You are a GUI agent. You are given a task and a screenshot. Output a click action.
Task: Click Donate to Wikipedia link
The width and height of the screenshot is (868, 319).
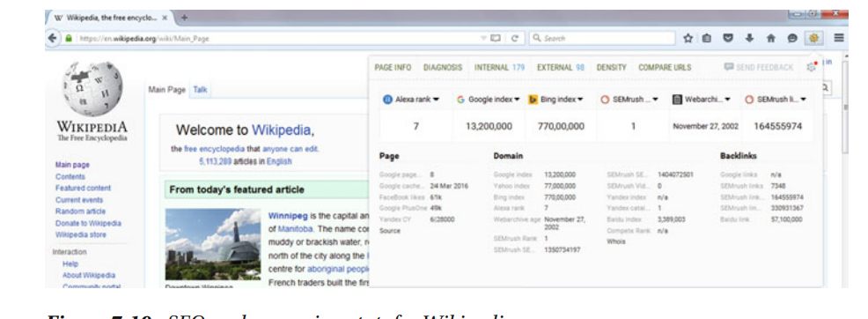point(88,223)
